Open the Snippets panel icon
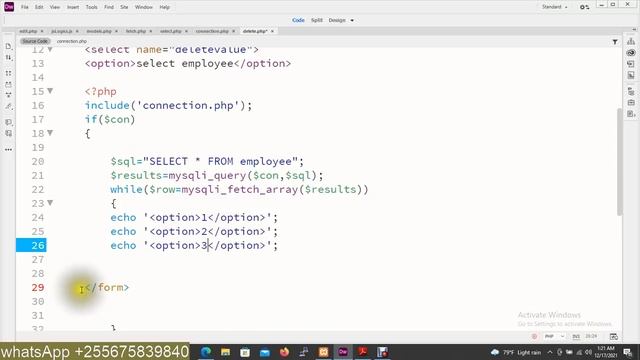This screenshot has width=640, height=360. 631,113
